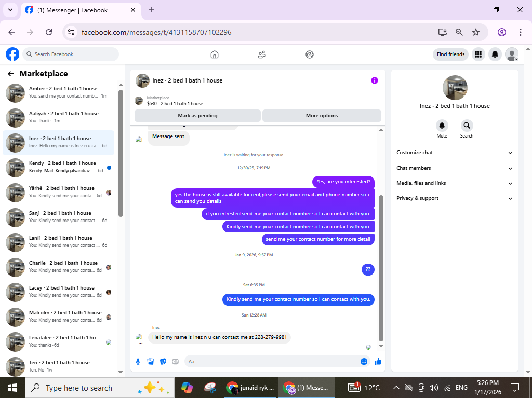The image size is (532, 398).
Task: Open the Lacey conversation
Action: [x=58, y=292]
